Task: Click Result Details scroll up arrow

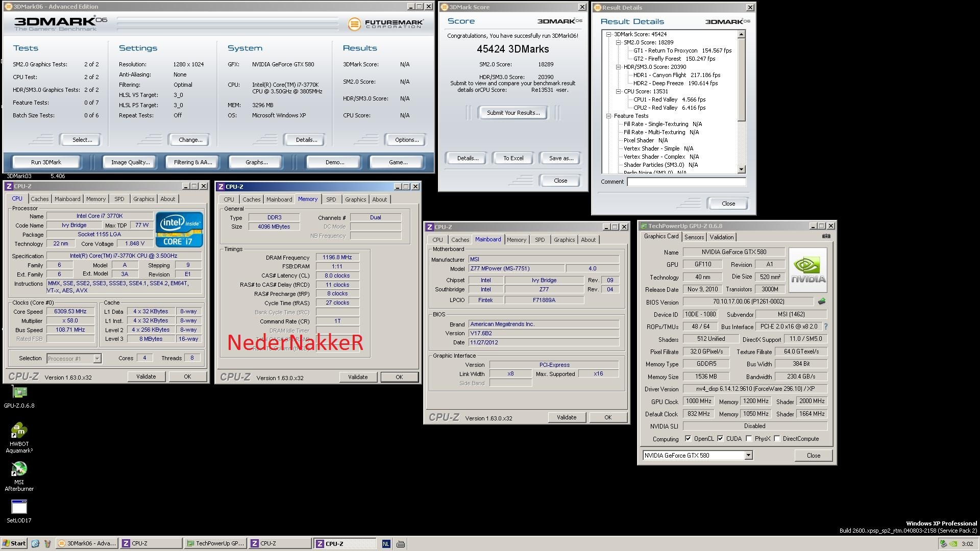Action: tap(742, 35)
